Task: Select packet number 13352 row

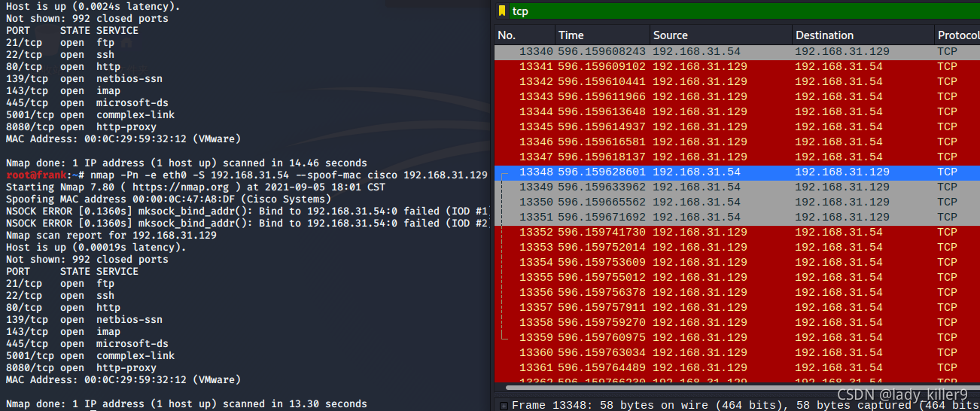Action: 737,233
